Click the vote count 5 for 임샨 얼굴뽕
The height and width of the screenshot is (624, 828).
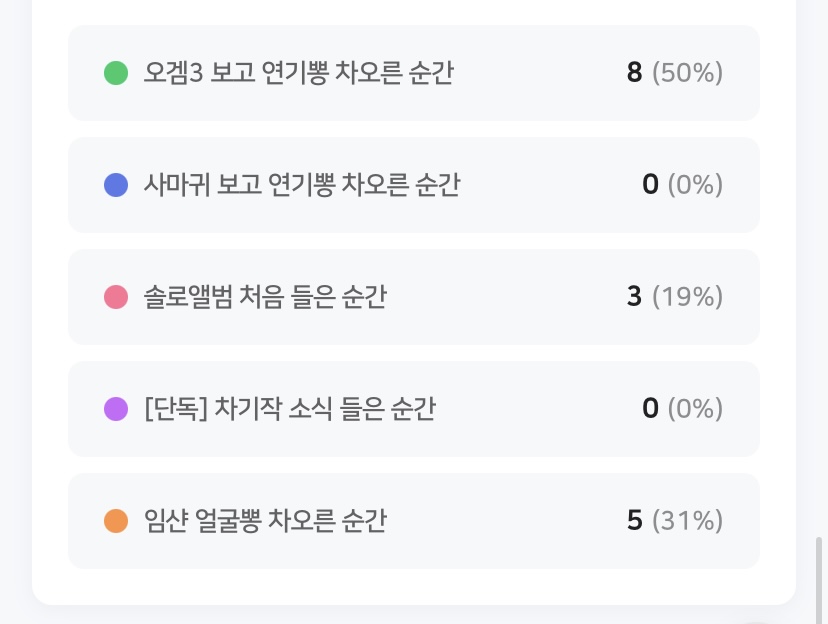[634, 521]
